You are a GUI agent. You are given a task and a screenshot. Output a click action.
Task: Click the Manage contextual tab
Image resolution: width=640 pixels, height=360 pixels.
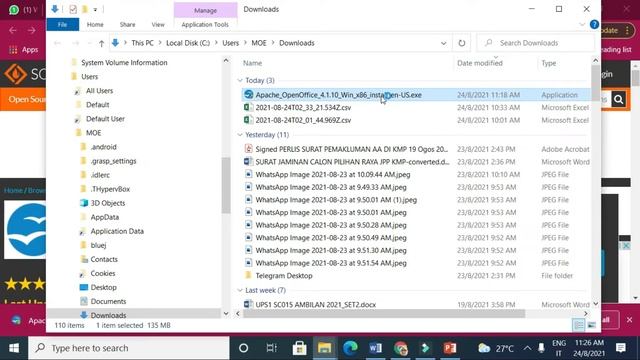205,10
